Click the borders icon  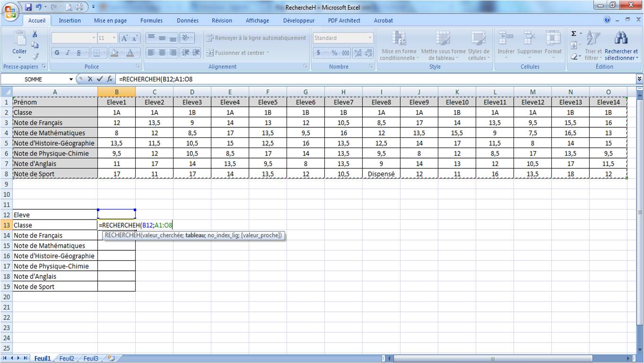pos(96,53)
